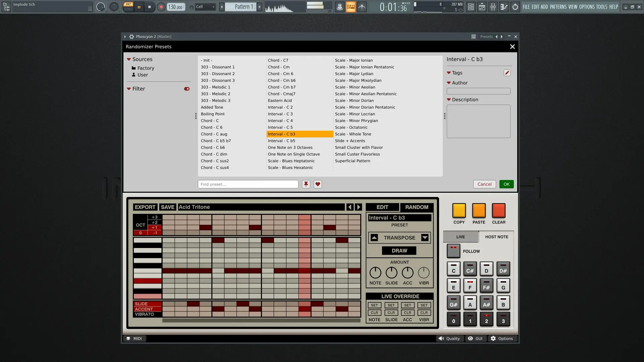Click the orange PASTE color pad

[479, 211]
